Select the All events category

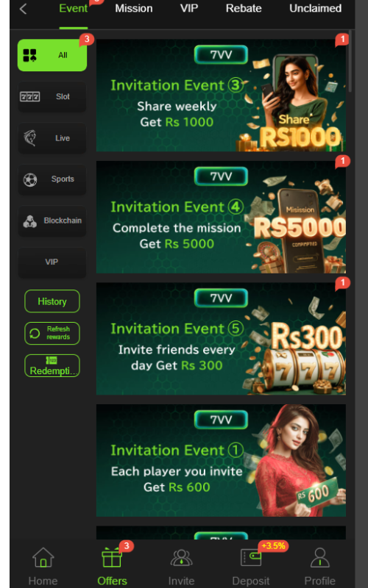click(52, 55)
